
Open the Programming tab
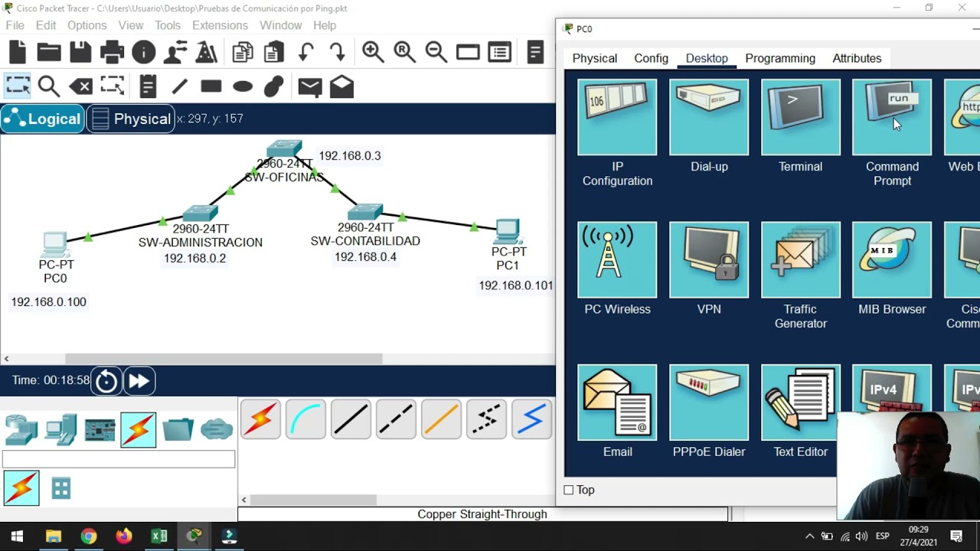[x=780, y=58]
